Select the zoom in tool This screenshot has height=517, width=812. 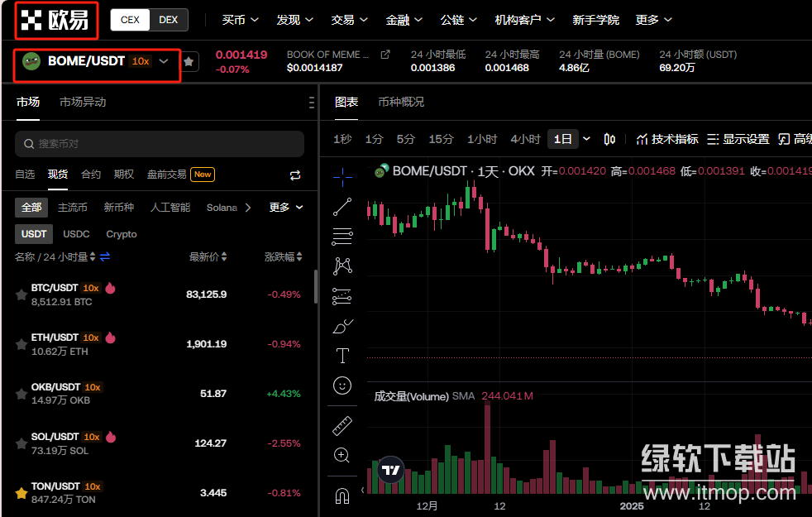pos(342,455)
